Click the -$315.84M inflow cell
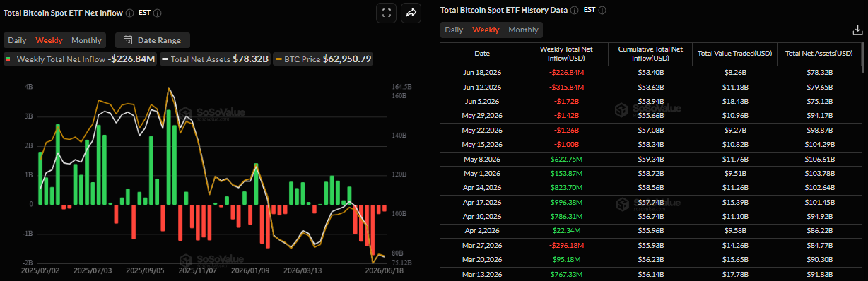This screenshot has height=281, width=868. point(565,88)
